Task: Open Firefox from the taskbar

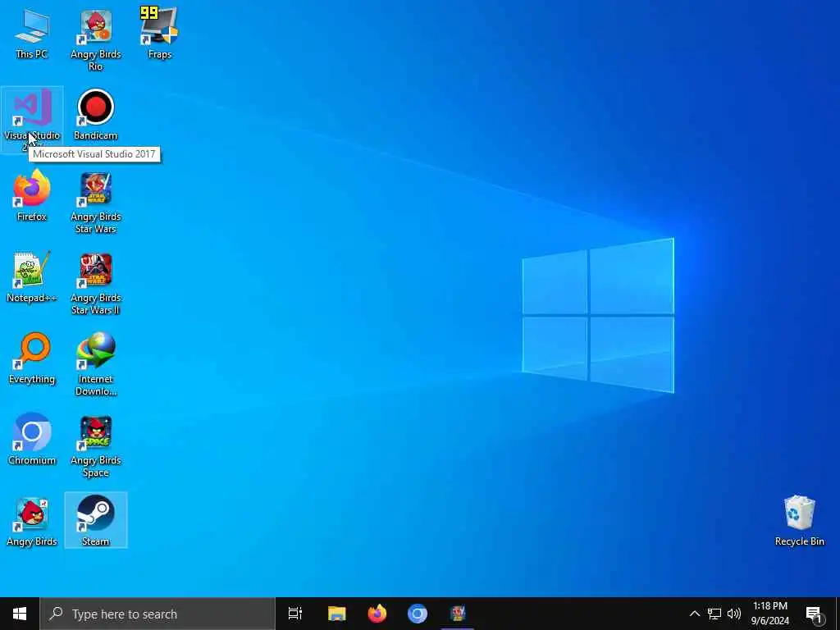Action: (377, 614)
